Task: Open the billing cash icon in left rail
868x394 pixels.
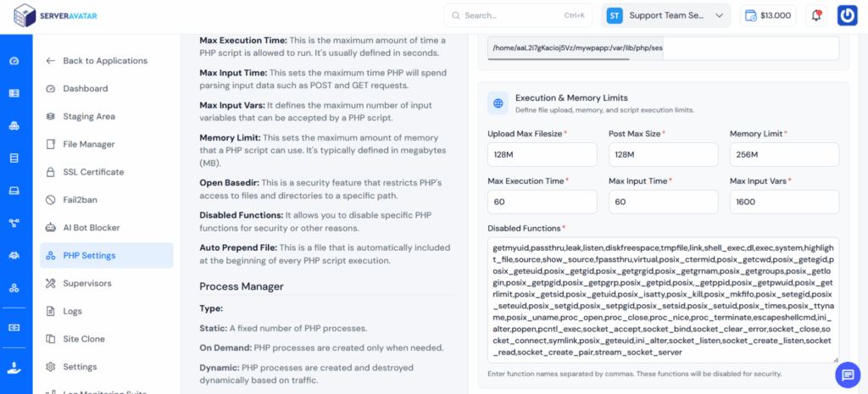Action: tap(14, 328)
